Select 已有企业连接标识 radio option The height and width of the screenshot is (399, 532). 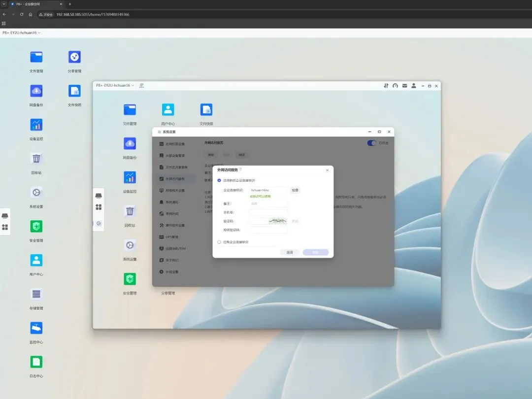pyautogui.click(x=219, y=242)
